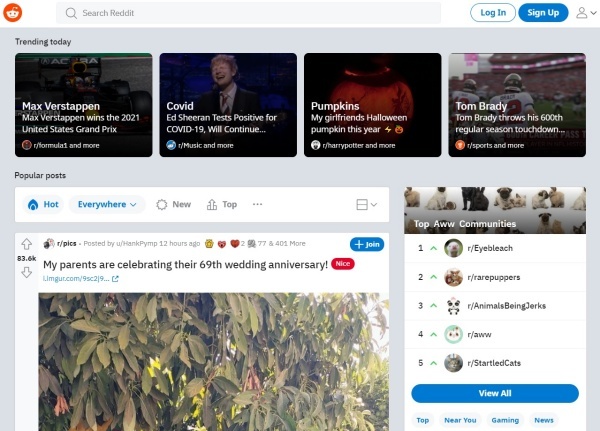Image resolution: width=600 pixels, height=431 pixels.
Task: Click the r/harrypotter community avatar
Action: tap(315, 145)
